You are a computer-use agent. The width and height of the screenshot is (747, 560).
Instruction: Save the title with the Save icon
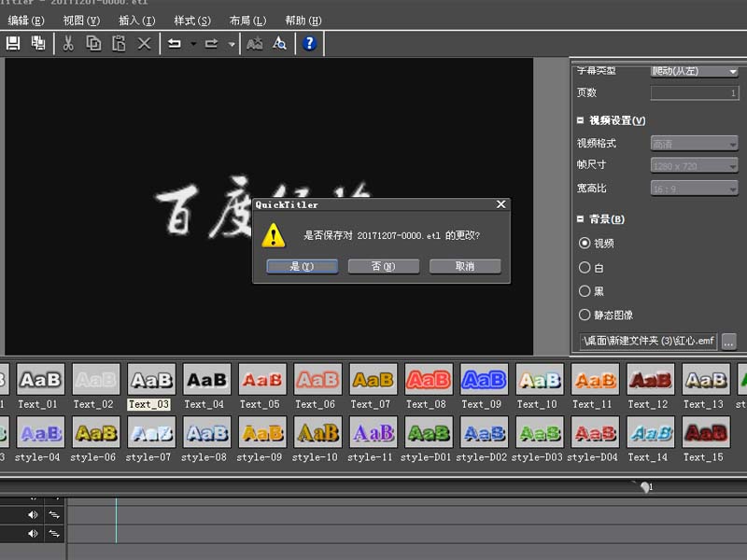[x=13, y=43]
